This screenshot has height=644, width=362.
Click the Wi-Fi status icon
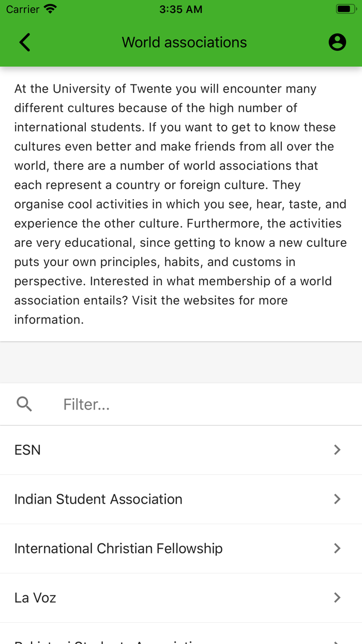(x=50, y=9)
